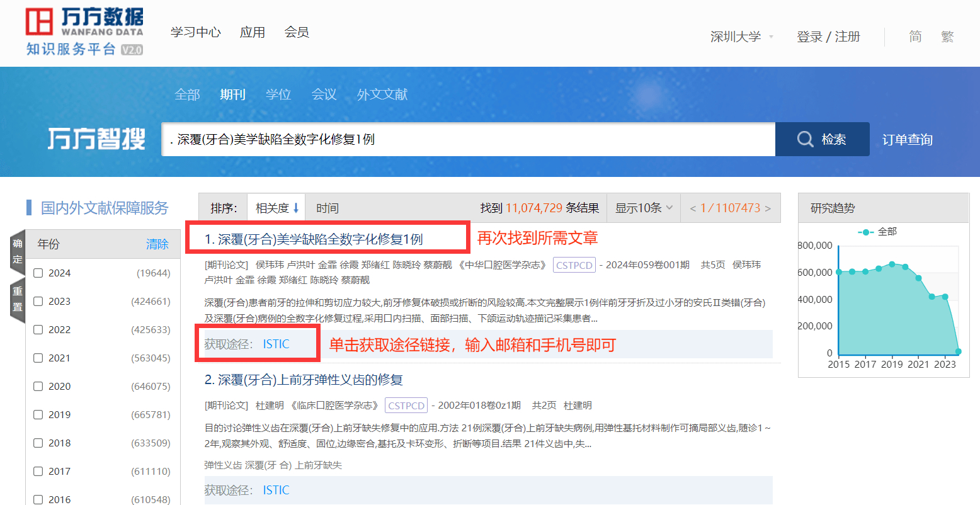Check the 2022 year filter

pos(38,329)
